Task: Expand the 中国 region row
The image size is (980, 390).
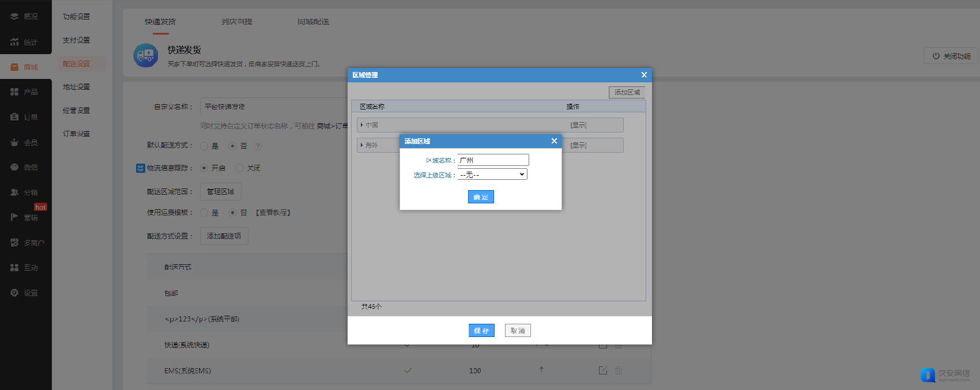Action: click(361, 125)
